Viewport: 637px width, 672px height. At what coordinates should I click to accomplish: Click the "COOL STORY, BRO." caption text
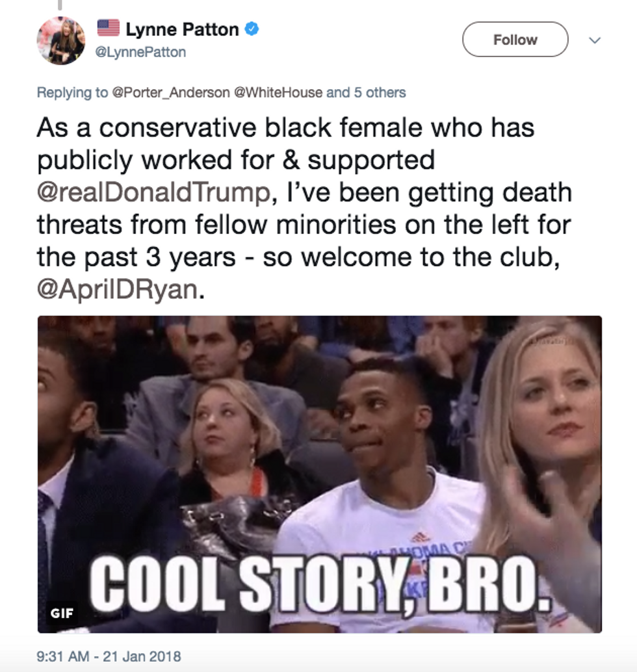[x=320, y=584]
